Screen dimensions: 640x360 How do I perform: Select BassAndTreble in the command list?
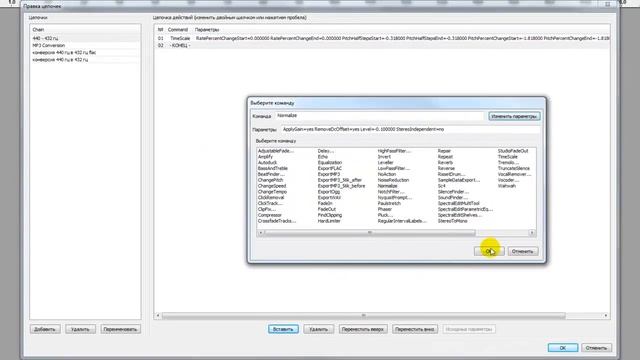coord(273,168)
